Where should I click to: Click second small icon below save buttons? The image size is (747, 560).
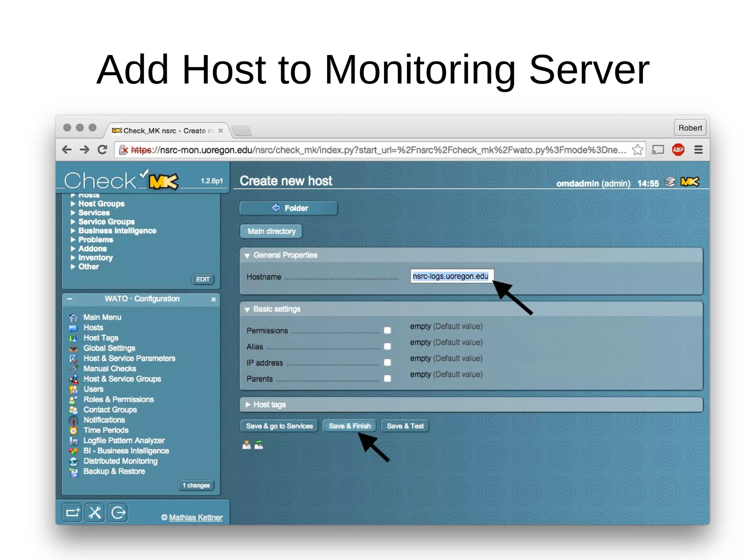point(259,445)
